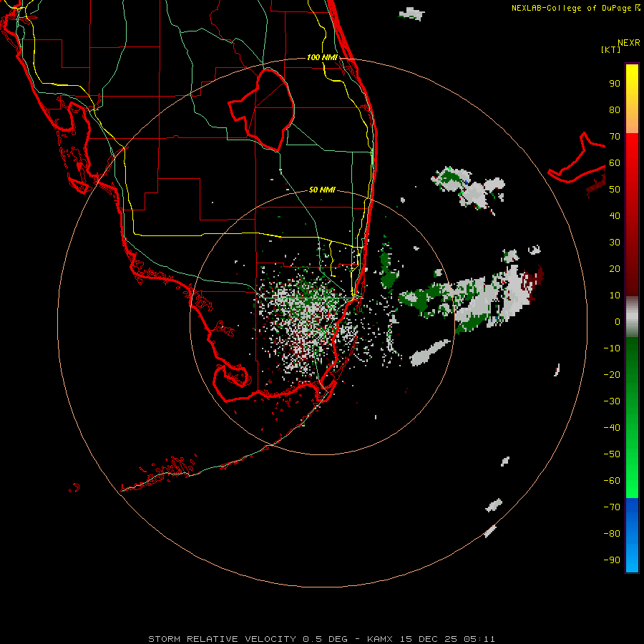Click the 20 value on velocity scale

tap(615, 269)
